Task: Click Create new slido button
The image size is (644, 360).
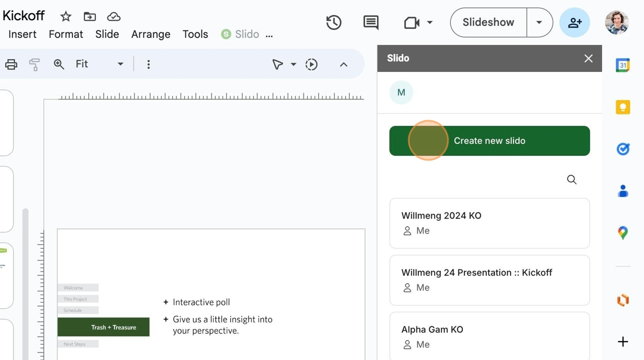Action: coord(489,140)
